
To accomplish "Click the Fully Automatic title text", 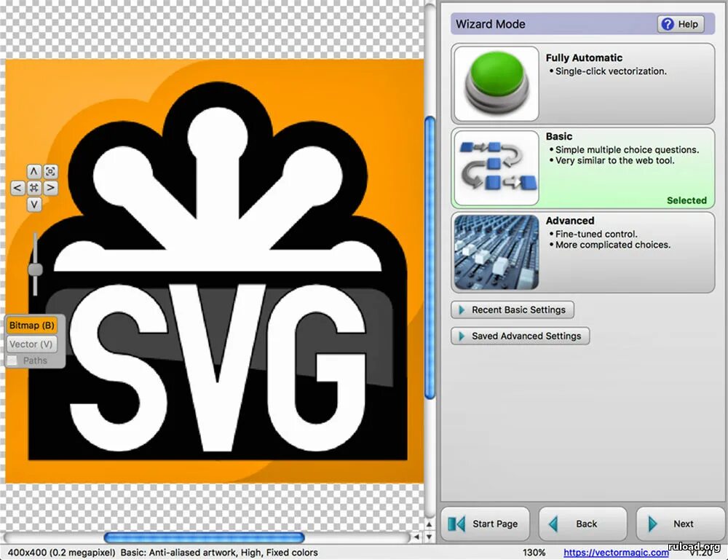I will click(x=584, y=58).
